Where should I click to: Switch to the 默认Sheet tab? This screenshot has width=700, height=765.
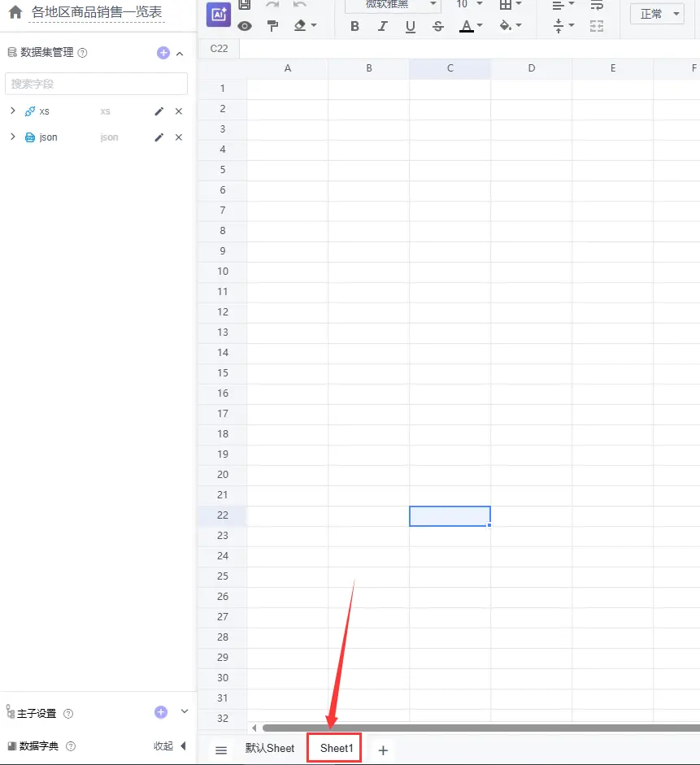tap(270, 749)
